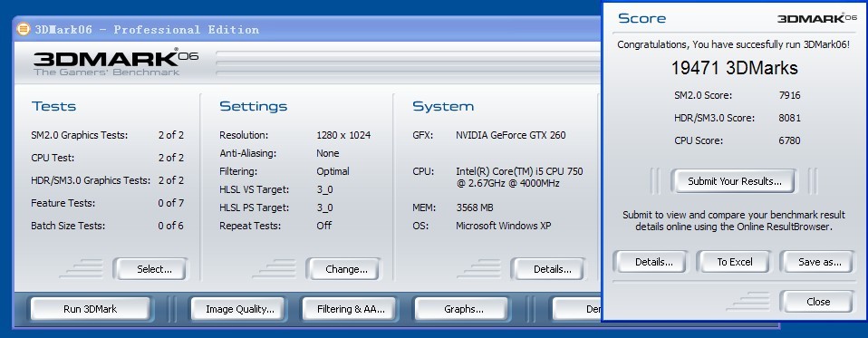Click the Feature Tests count 0 of 7
868x338 pixels.
pyautogui.click(x=171, y=203)
